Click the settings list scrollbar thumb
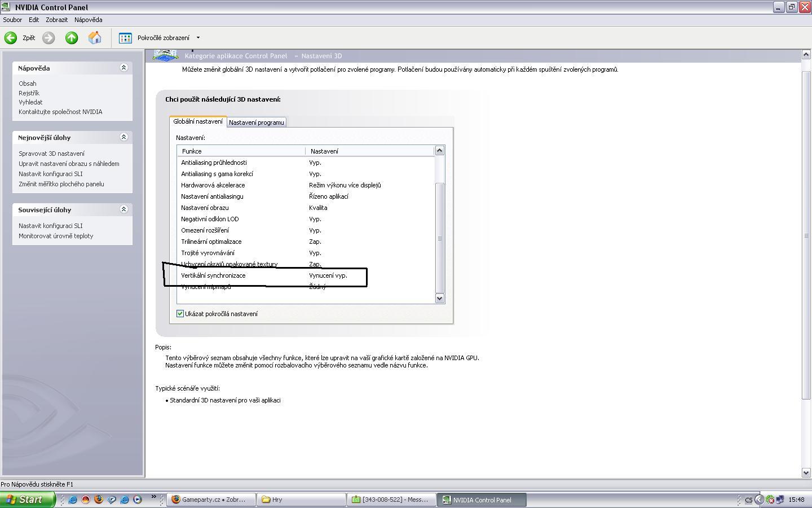 pos(440,238)
